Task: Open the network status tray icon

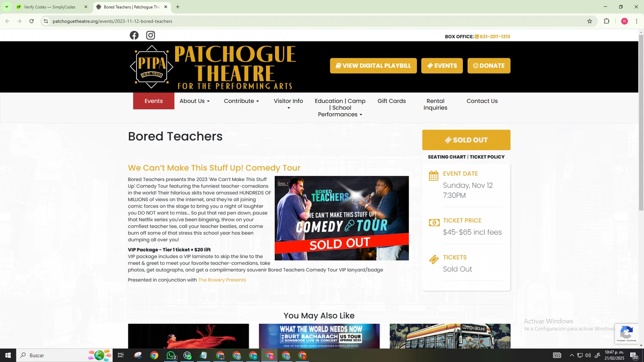Action: pos(580,355)
